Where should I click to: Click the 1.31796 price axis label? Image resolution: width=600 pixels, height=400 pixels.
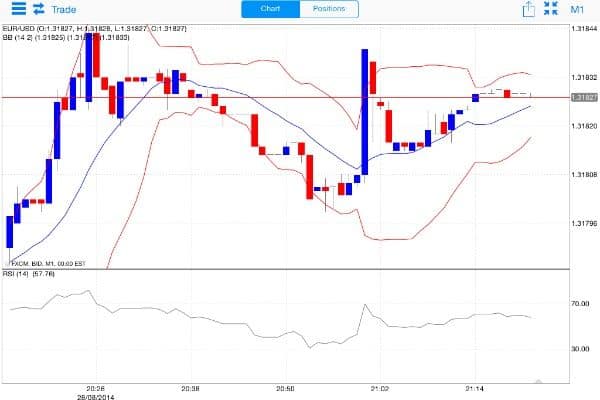[584, 223]
